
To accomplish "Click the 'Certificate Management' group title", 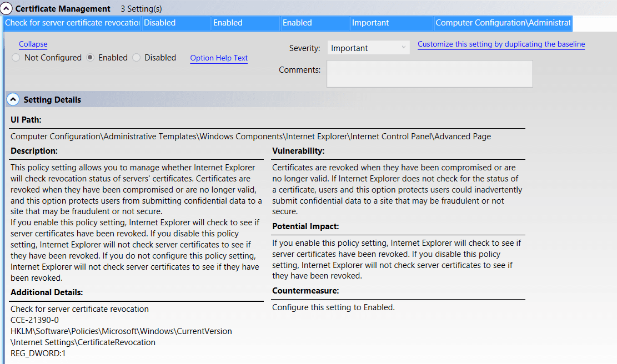I will pyautogui.click(x=63, y=9).
